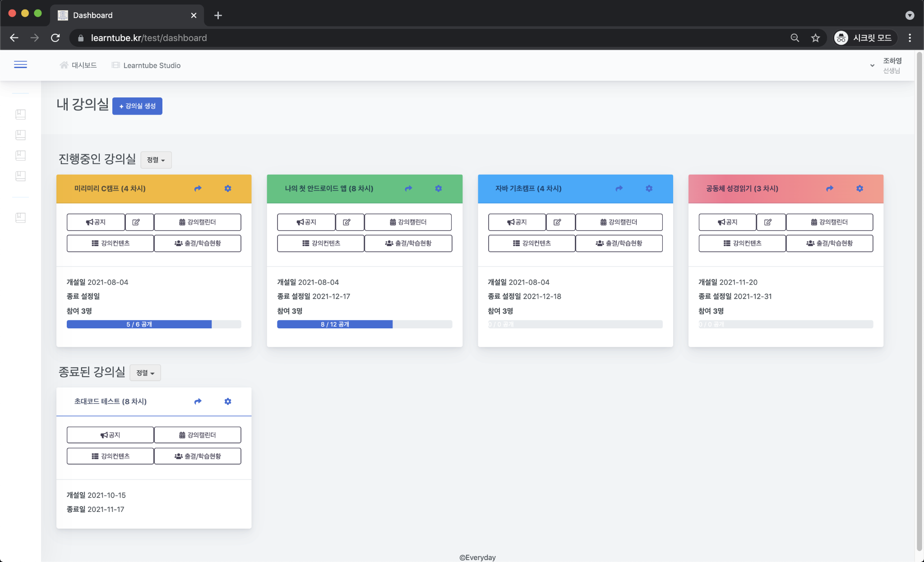Bookmark this page with the star icon
Image resolution: width=924 pixels, height=562 pixels.
(815, 38)
